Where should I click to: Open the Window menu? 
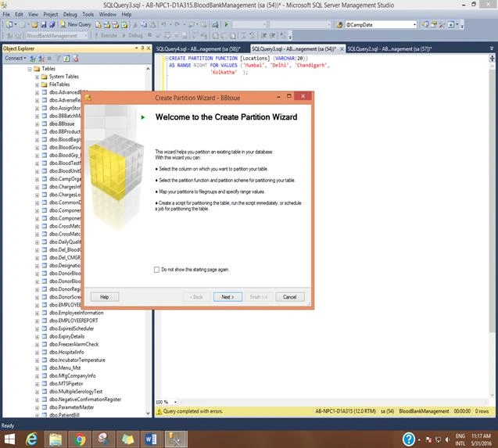click(x=108, y=14)
